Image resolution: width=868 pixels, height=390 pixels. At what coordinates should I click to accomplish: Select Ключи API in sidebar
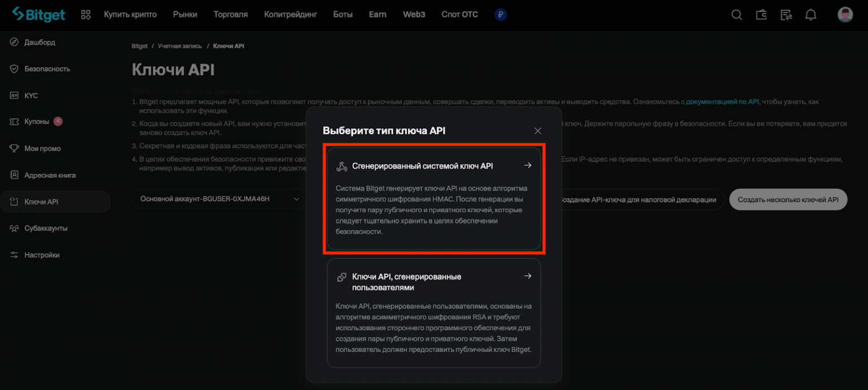coord(55,201)
